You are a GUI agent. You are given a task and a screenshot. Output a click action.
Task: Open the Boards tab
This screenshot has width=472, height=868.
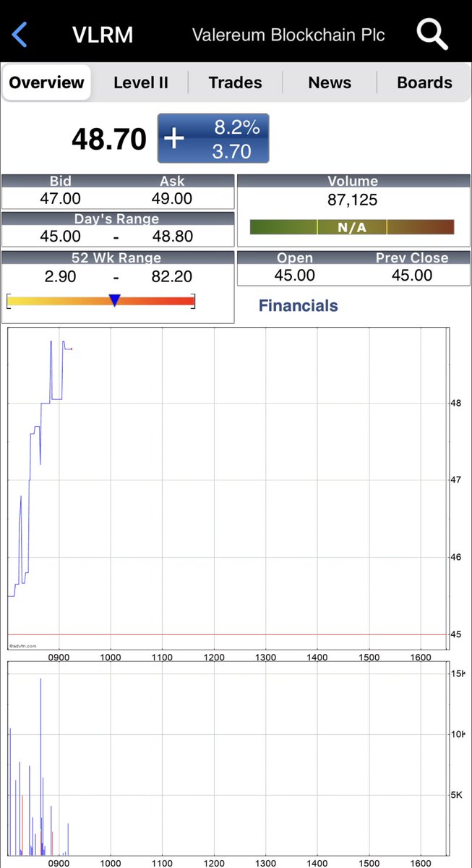tap(425, 82)
